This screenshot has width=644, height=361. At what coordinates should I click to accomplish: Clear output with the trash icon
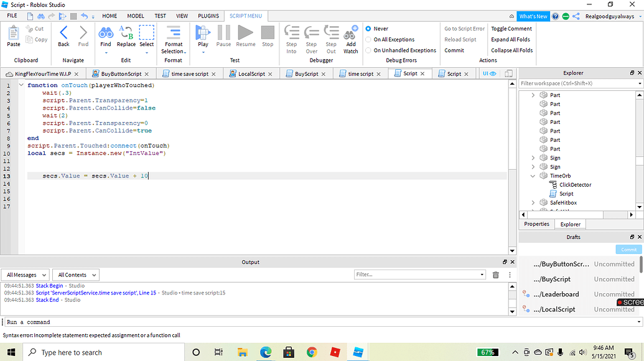(x=496, y=274)
